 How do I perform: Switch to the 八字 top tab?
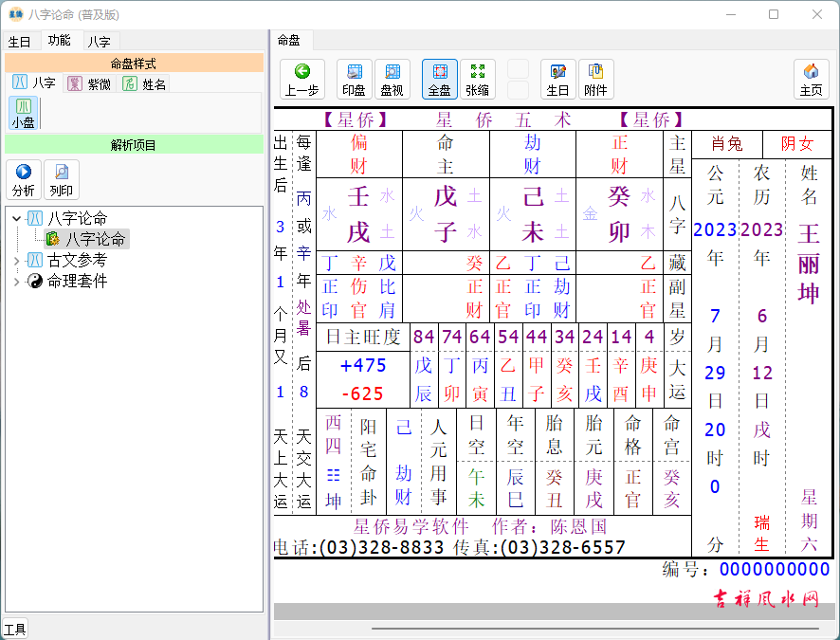pos(100,41)
